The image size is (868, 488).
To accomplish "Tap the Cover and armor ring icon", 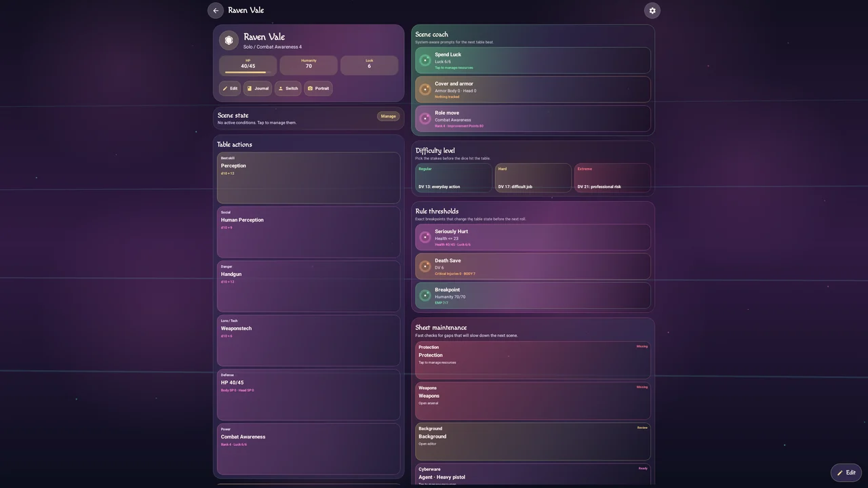I will pos(425,89).
